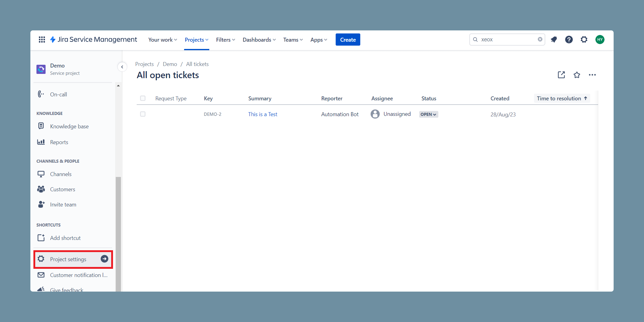The image size is (644, 322).
Task: Open the global settings gear icon
Action: (584, 40)
